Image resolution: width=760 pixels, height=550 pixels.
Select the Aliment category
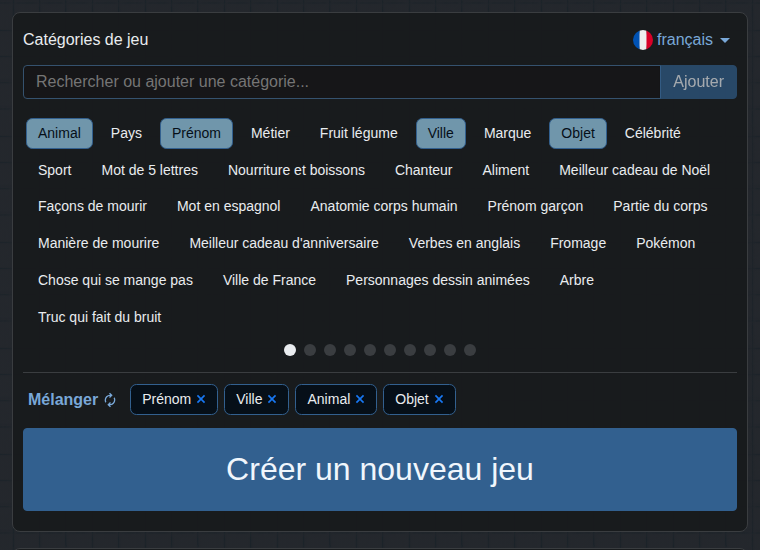pyautogui.click(x=506, y=170)
